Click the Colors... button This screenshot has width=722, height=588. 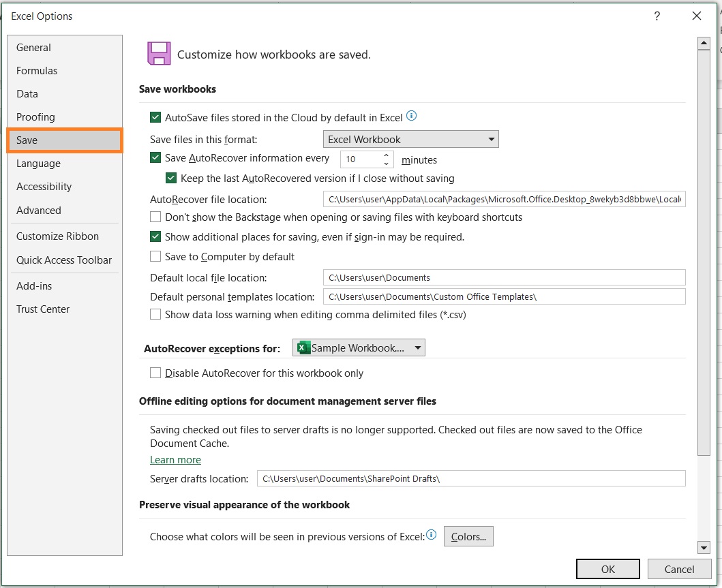point(468,536)
